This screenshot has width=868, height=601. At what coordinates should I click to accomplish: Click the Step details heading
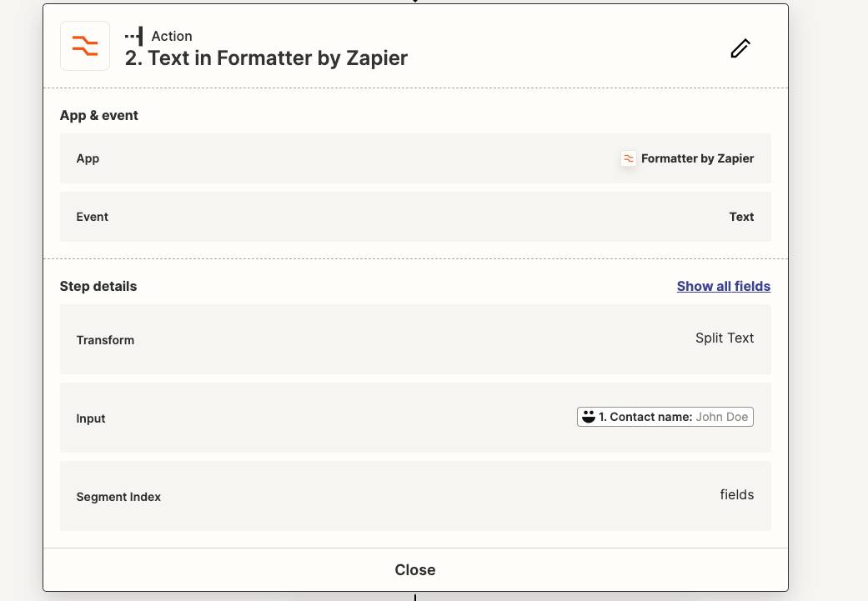98,286
